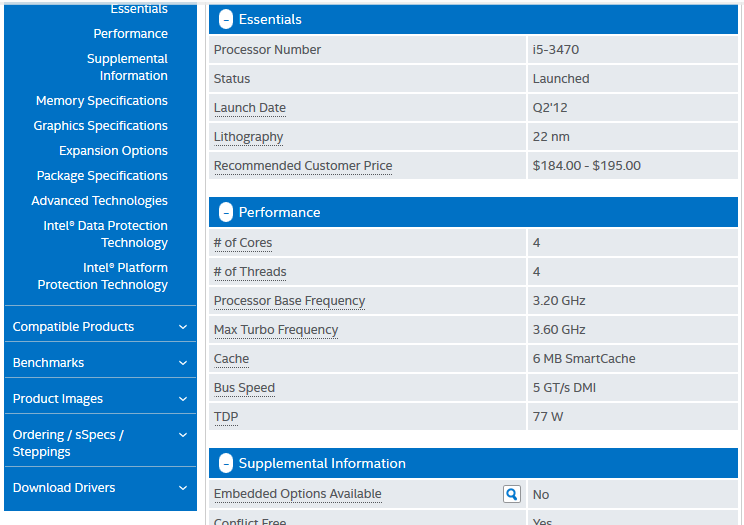Click the 5 GT/s DMI value
Screen dimensions: 744x525
(x=564, y=388)
